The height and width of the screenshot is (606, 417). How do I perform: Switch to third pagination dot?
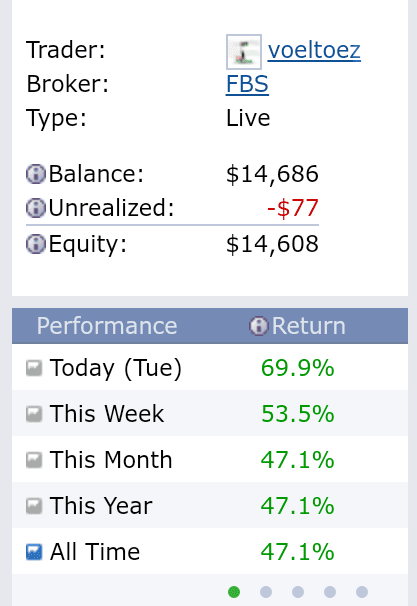298,592
